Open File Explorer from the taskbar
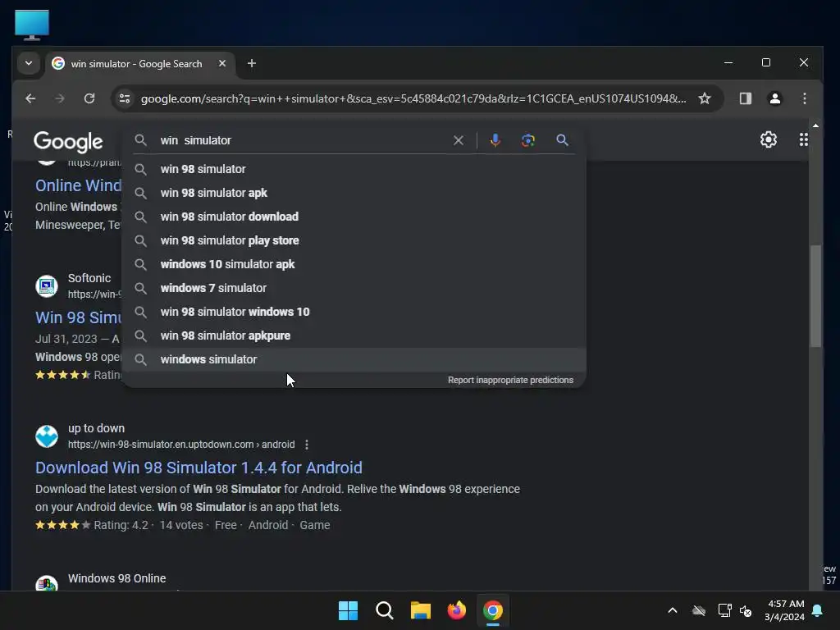Image resolution: width=840 pixels, height=630 pixels. pos(421,610)
